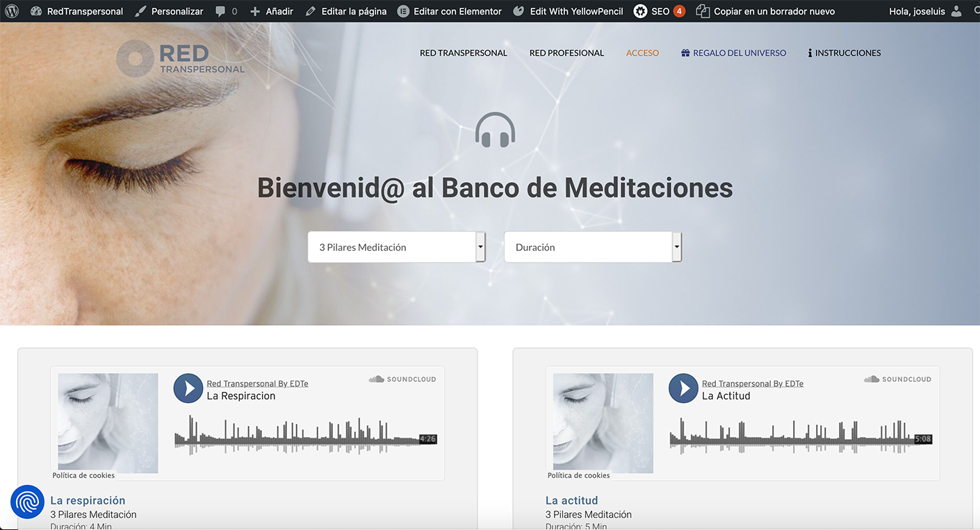980x530 pixels.
Task: Go to the Red Profesional menu item
Action: pos(566,53)
